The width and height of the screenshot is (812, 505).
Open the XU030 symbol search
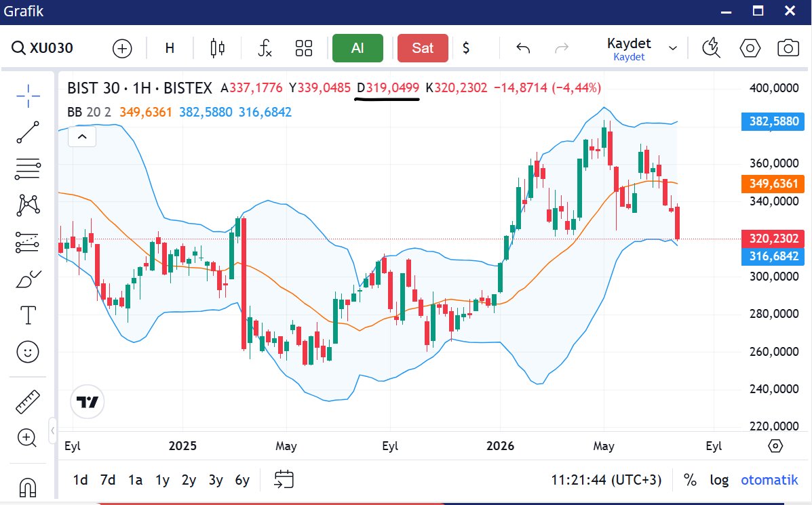tap(43, 48)
